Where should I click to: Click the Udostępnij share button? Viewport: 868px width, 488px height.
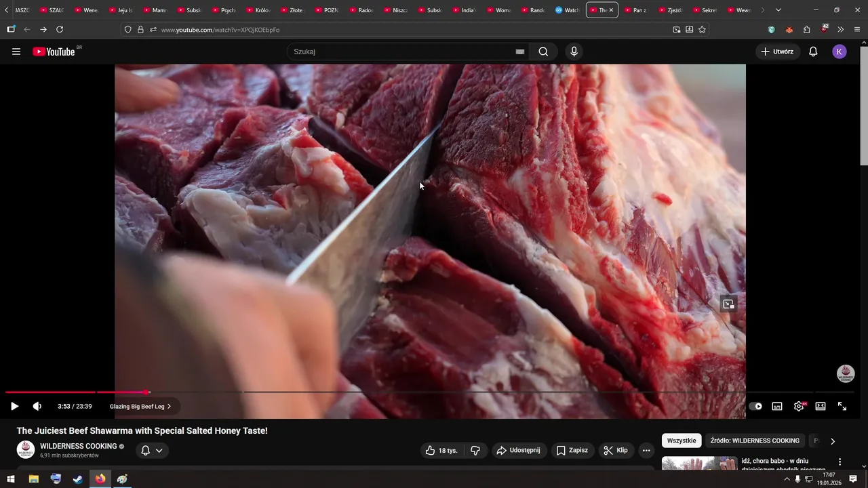pos(518,450)
